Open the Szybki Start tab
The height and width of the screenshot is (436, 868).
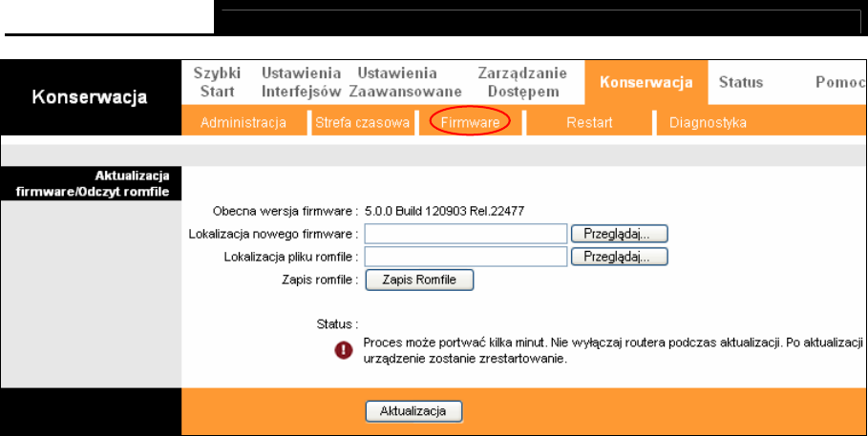pyautogui.click(x=217, y=82)
